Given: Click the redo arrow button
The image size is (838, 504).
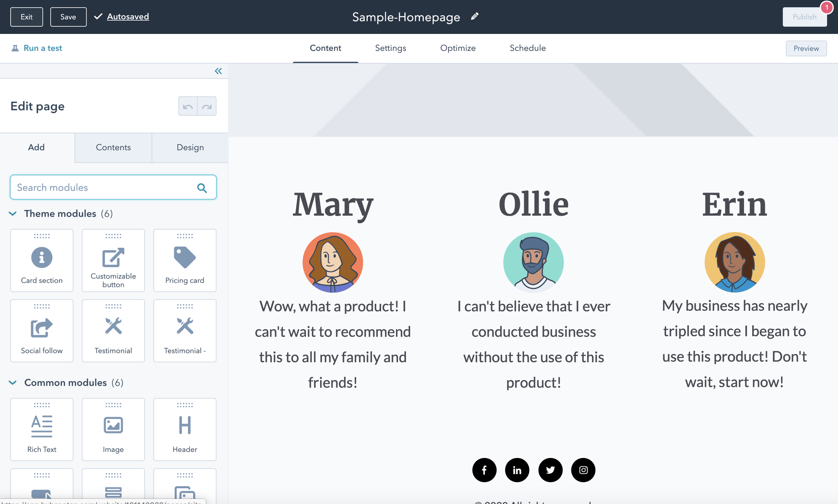Looking at the screenshot, I should (207, 106).
